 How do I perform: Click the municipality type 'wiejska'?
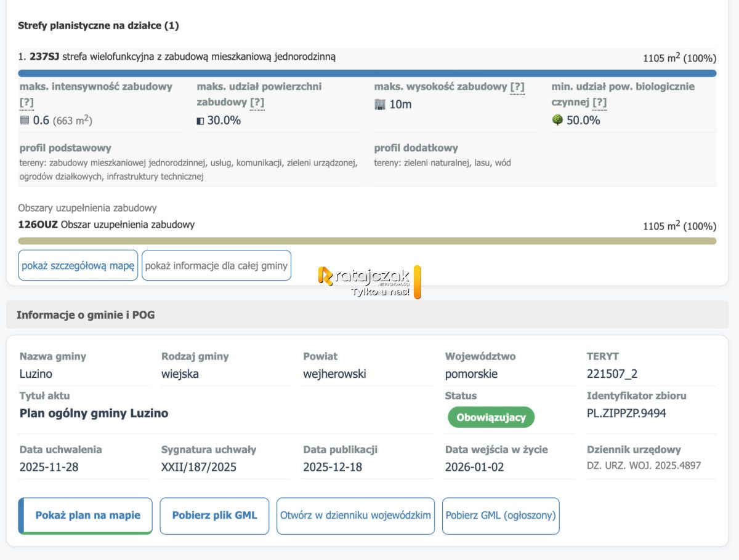[180, 374]
